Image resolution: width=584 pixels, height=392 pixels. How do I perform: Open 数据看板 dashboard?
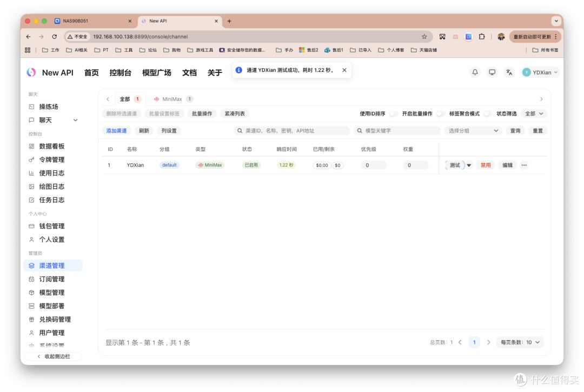tap(53, 147)
